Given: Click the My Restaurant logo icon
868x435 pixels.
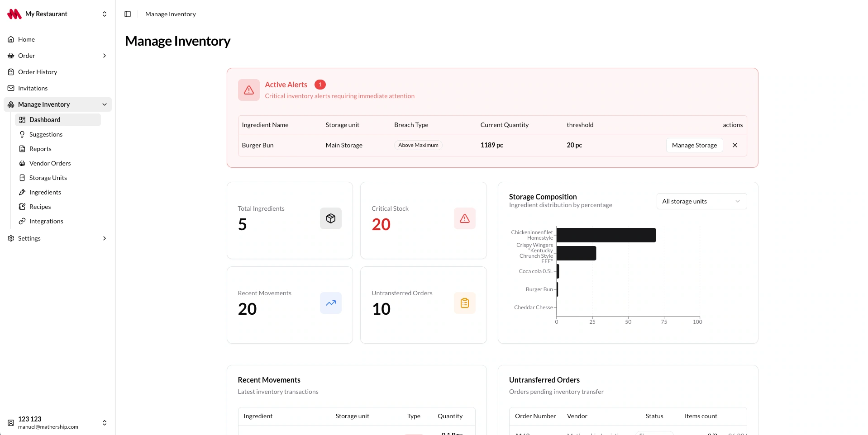Looking at the screenshot, I should pos(14,14).
